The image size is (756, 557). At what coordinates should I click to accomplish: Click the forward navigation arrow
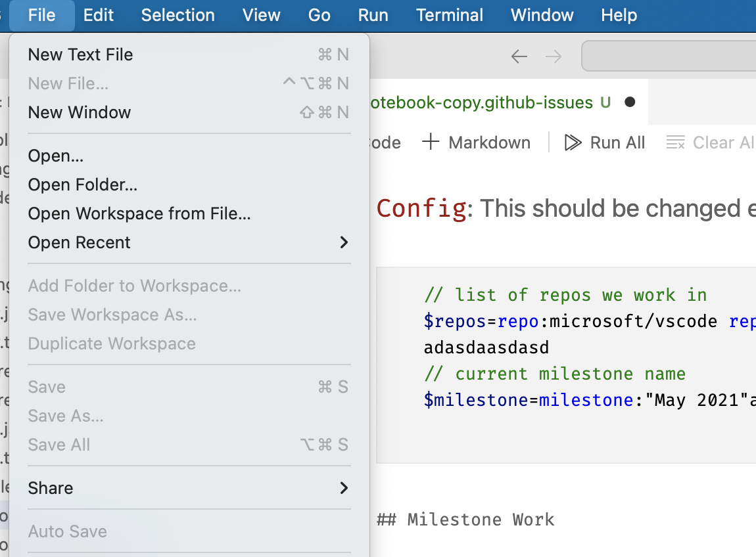coord(553,56)
